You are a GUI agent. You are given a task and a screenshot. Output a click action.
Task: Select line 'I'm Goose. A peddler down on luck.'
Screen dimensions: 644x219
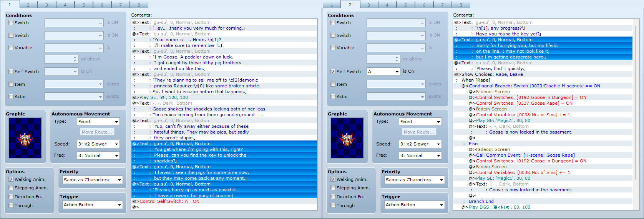click(x=224, y=57)
